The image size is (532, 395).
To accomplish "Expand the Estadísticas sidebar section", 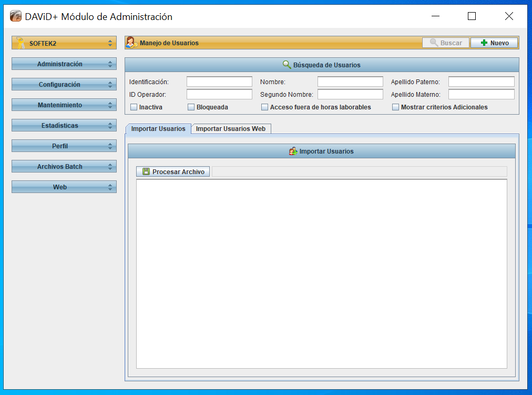I will (x=64, y=126).
